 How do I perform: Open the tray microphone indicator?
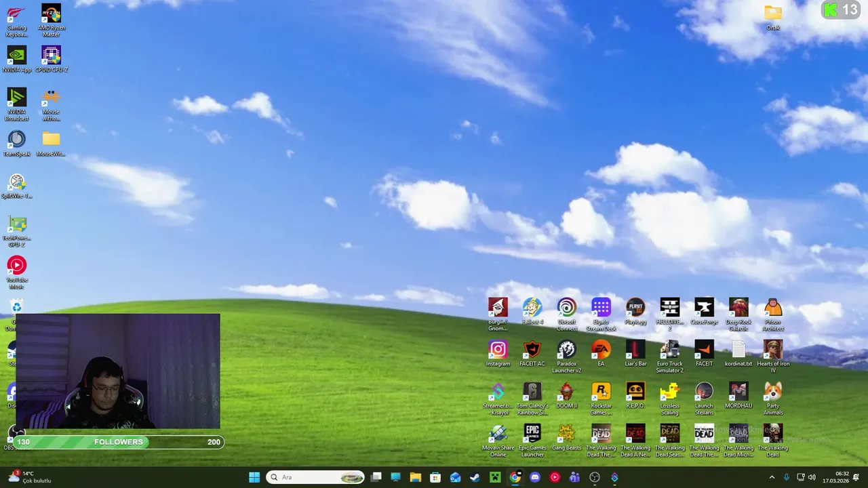(786, 477)
